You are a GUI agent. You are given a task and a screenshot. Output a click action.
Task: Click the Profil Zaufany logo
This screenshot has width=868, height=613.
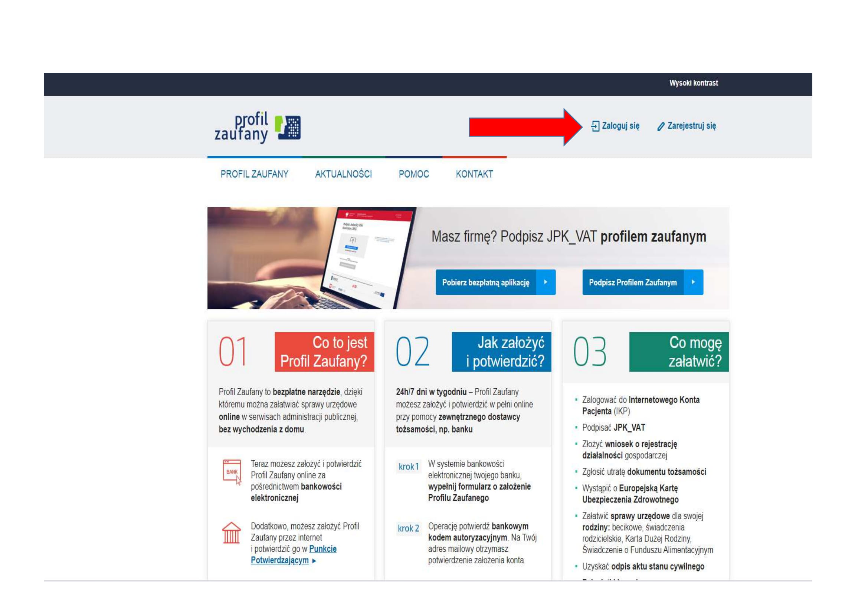click(258, 127)
